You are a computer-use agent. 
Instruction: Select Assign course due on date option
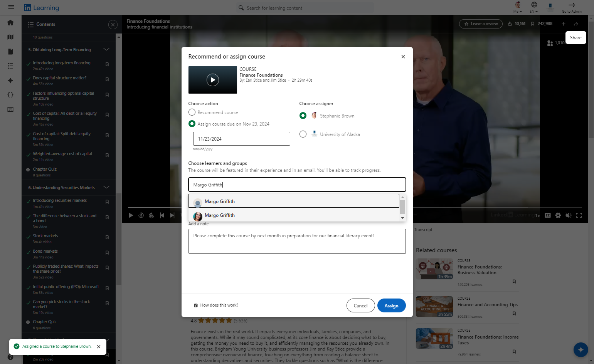[192, 124]
